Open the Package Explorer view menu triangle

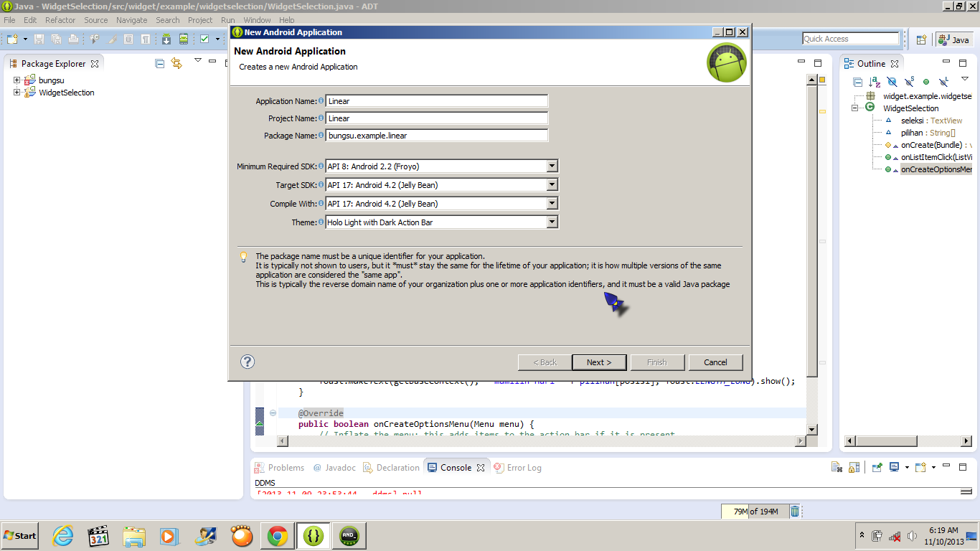click(198, 60)
